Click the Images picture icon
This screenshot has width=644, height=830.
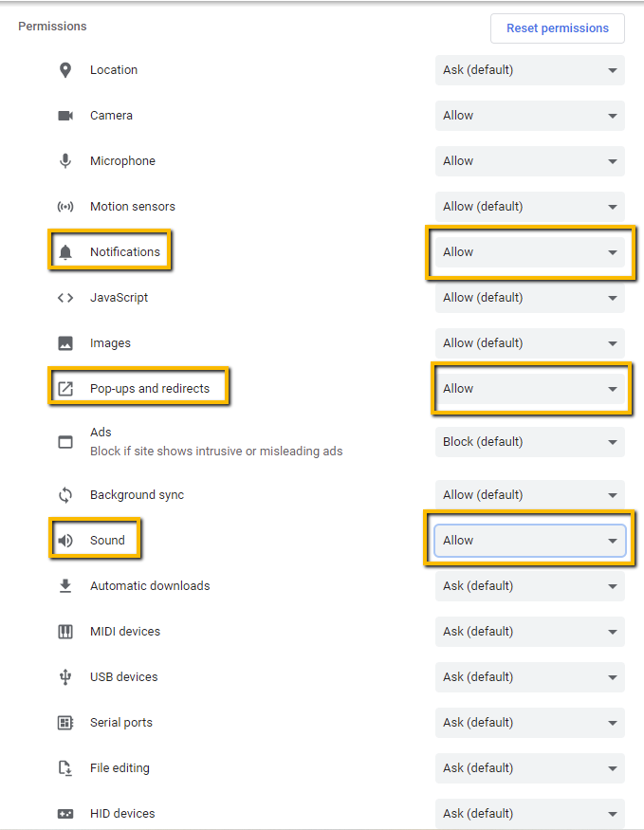click(x=65, y=343)
